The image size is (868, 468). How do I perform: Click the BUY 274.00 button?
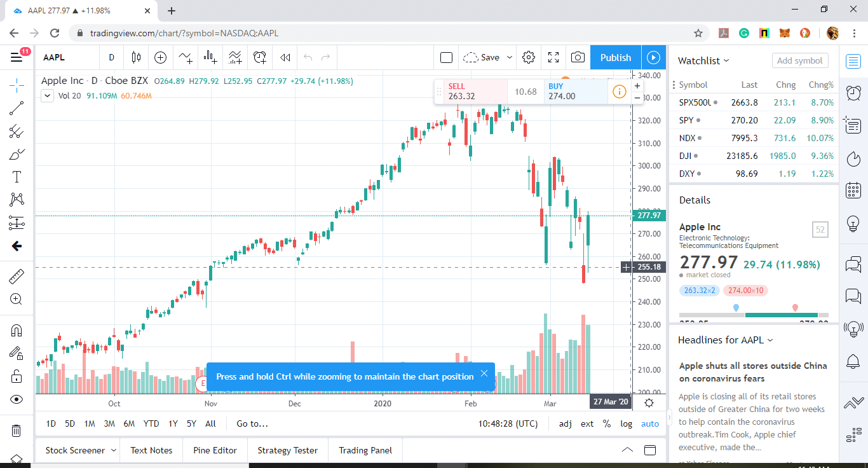(576, 92)
